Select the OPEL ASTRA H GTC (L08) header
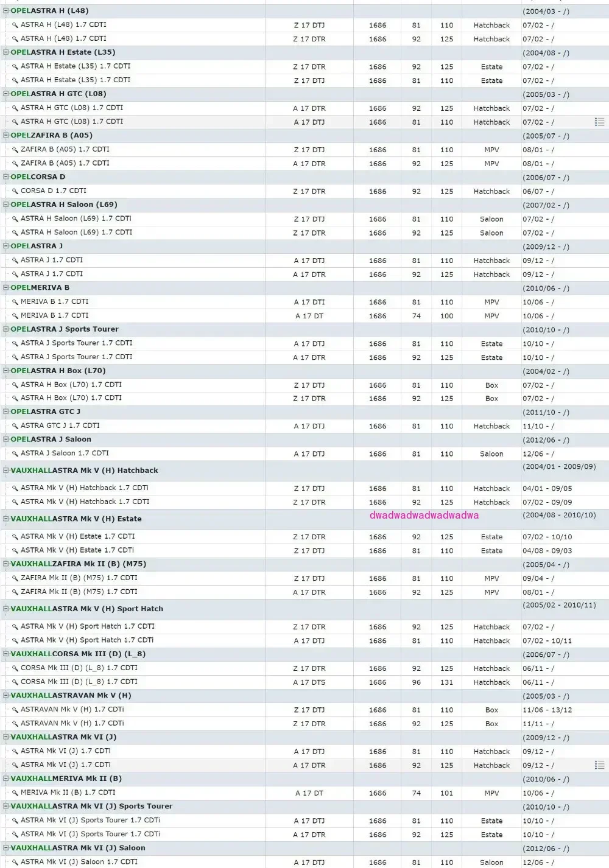609x868 pixels. point(58,94)
